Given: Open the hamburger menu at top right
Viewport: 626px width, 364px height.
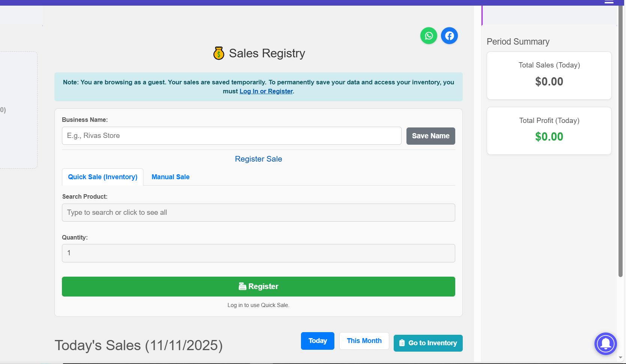Looking at the screenshot, I should tap(609, 2).
